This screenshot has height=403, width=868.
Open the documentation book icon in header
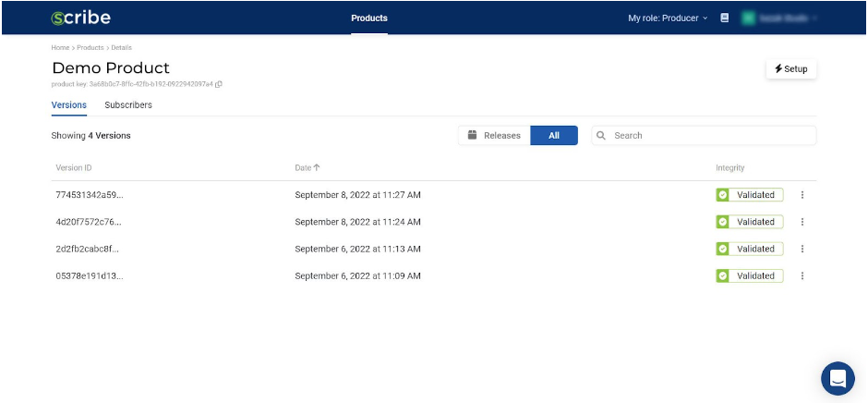[x=725, y=18]
